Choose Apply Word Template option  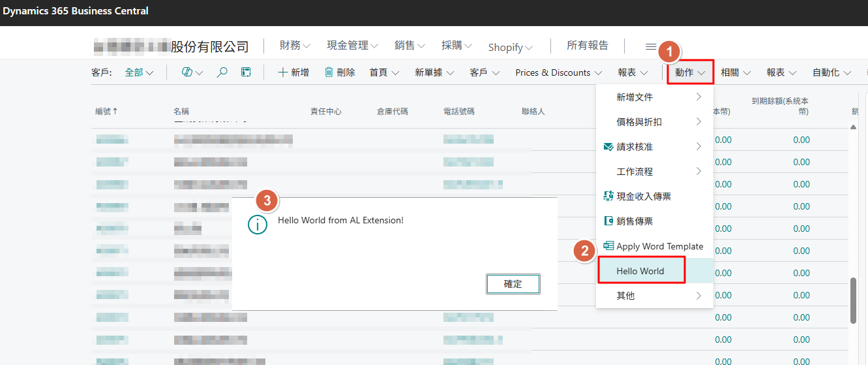[x=659, y=246]
